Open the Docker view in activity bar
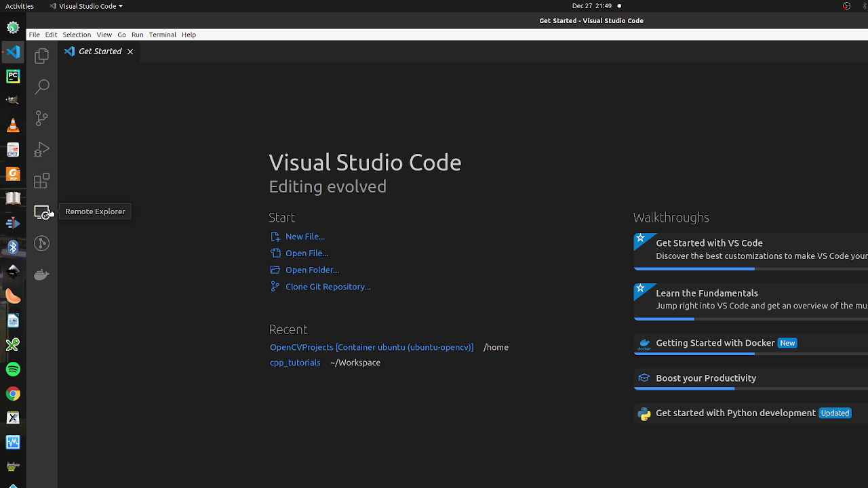Viewport: 868px width, 488px height. [x=42, y=274]
